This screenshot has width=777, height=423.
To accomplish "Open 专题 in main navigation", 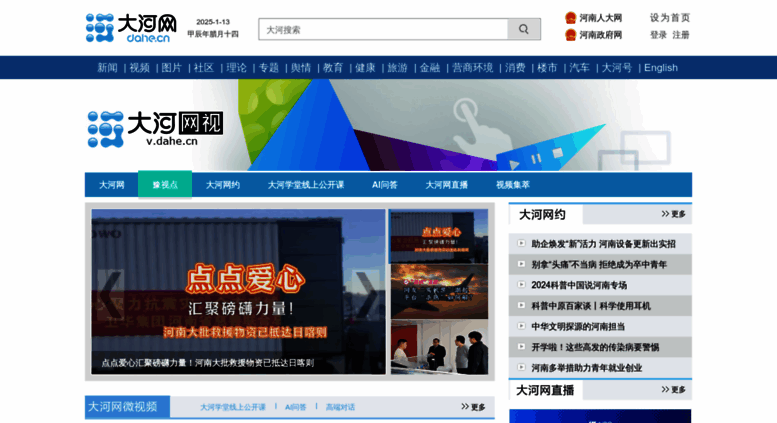I will [269, 67].
